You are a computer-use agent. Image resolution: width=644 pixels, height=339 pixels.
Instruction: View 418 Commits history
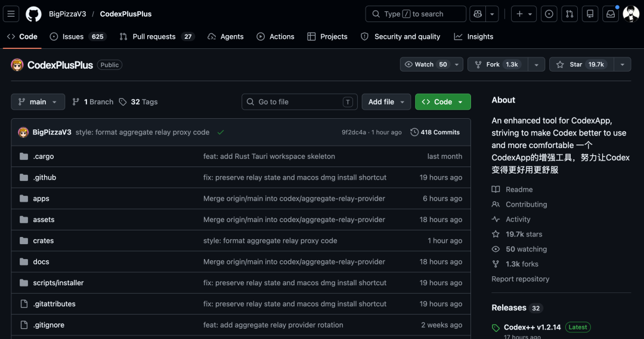pyautogui.click(x=435, y=132)
